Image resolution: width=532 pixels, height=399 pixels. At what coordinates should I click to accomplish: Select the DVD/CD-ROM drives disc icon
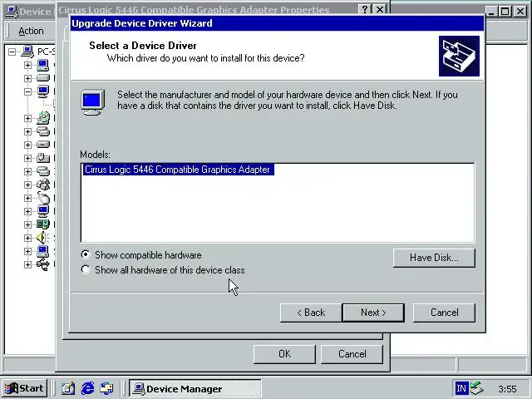[43, 118]
